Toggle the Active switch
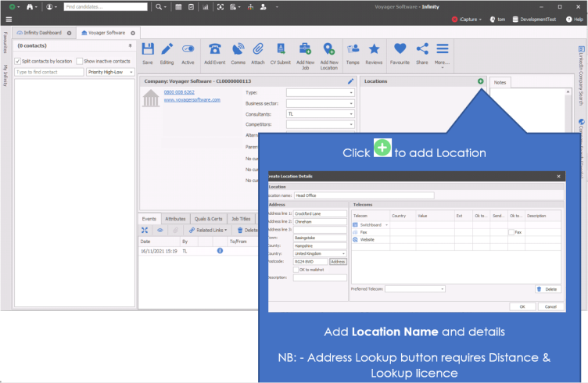Image resolution: width=588 pixels, height=383 pixels. click(x=188, y=52)
